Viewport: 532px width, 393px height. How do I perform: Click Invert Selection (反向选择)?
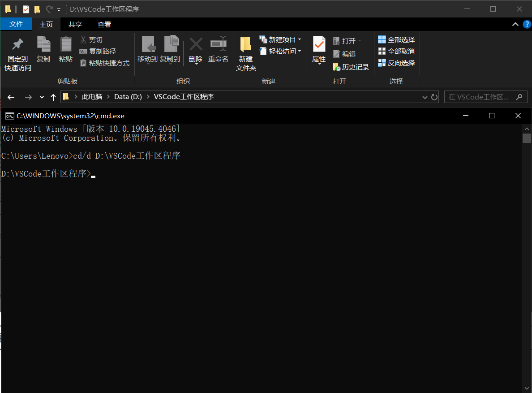tap(396, 63)
